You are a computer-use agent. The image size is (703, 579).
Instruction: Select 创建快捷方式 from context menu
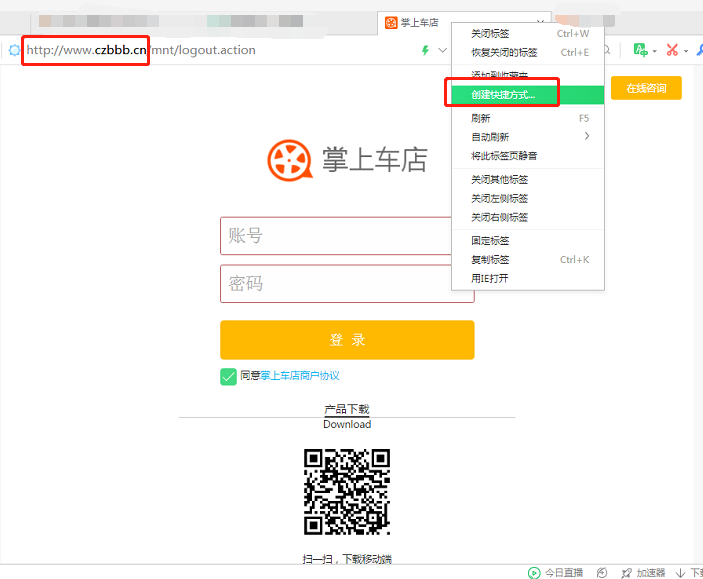pyautogui.click(x=503, y=96)
